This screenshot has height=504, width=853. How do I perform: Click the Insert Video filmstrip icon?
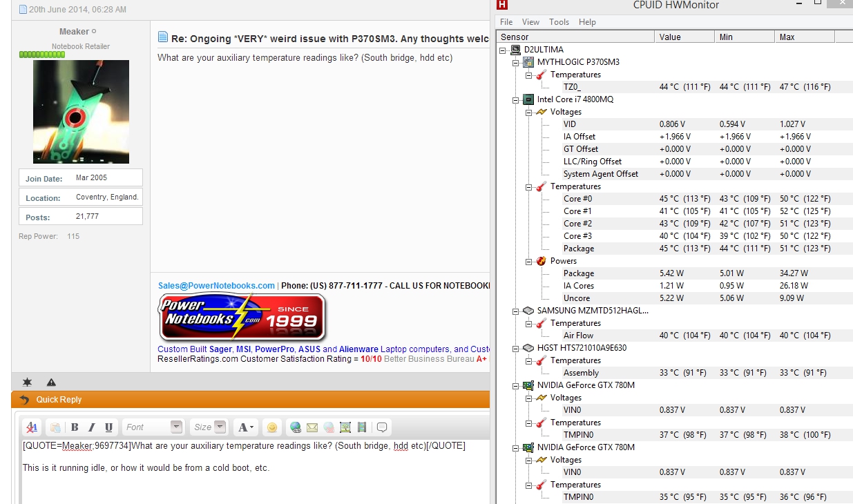[x=362, y=427]
